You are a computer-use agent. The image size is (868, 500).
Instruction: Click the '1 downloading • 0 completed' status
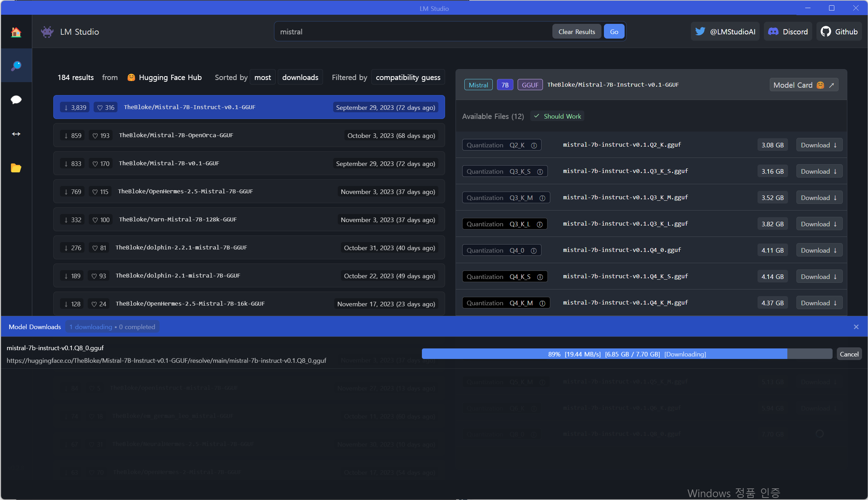coord(112,327)
